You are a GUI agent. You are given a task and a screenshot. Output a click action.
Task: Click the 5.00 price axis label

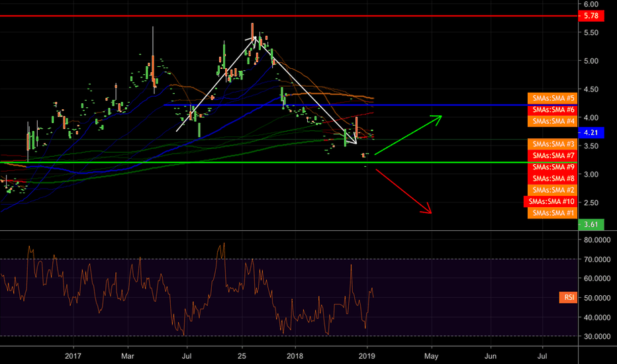click(591, 61)
